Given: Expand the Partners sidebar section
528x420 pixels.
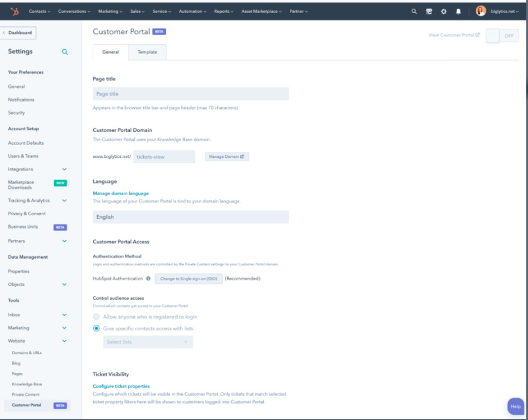Looking at the screenshot, I should pyautogui.click(x=65, y=241).
